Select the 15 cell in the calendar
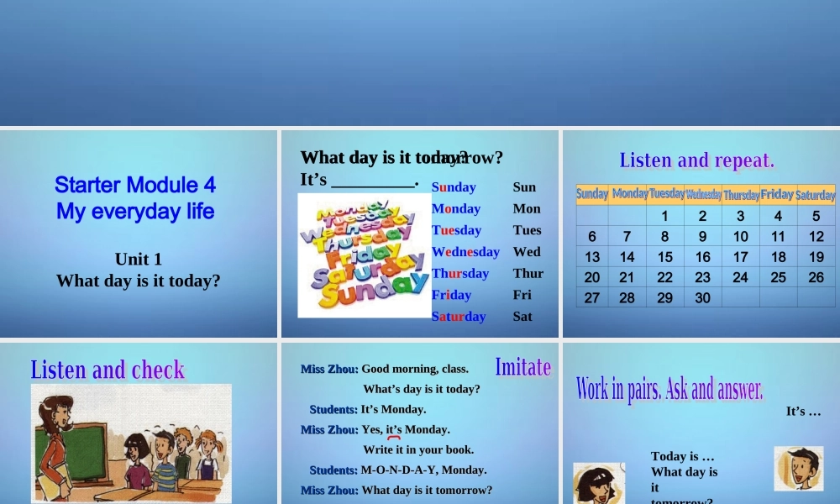The width and height of the screenshot is (840, 504). 664,256
